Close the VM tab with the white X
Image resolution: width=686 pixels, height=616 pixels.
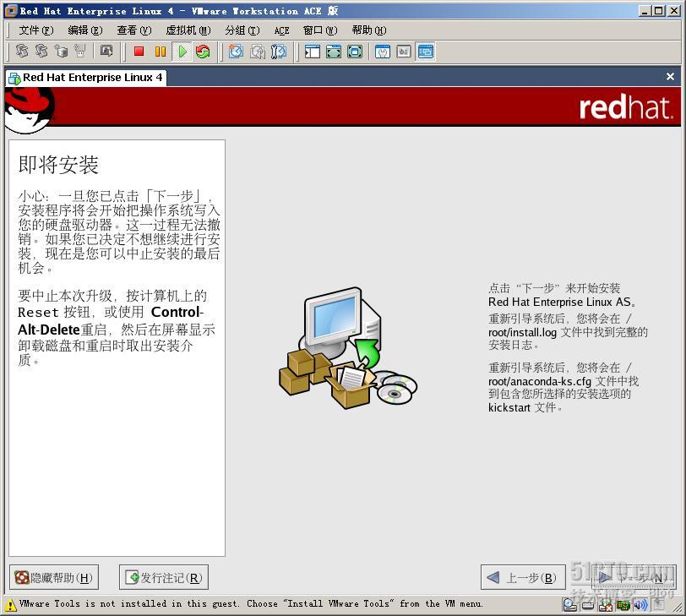pyautogui.click(x=670, y=77)
